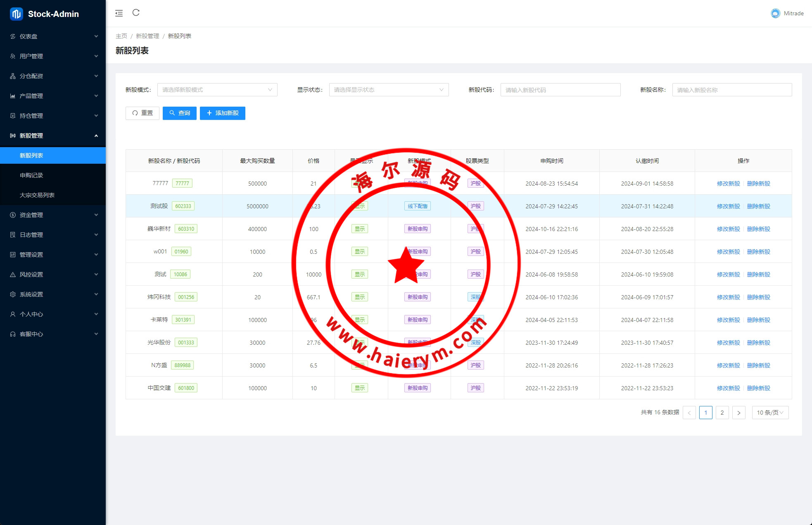The width and height of the screenshot is (812, 525).
Task: Click the refresh page icon
Action: (x=136, y=13)
